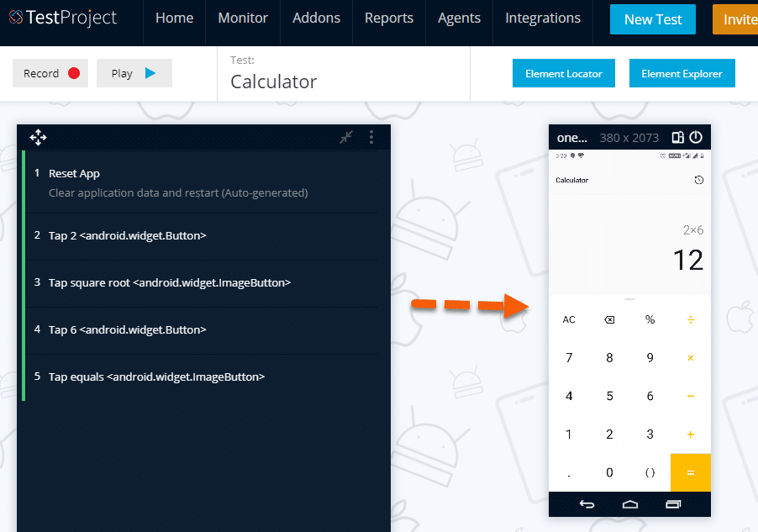
Task: Select step 2 Tap 2 button
Action: pos(202,236)
